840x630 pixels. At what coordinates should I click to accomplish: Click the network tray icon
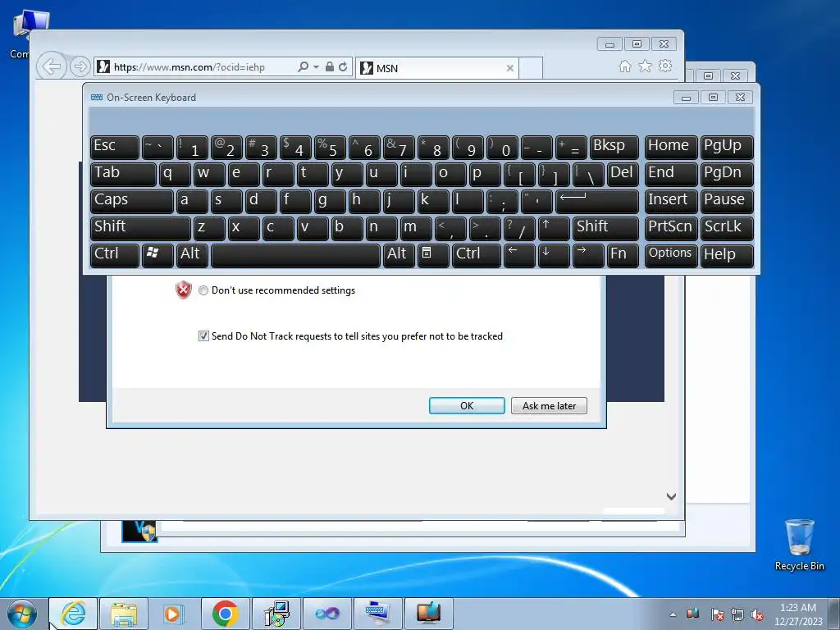click(737, 614)
